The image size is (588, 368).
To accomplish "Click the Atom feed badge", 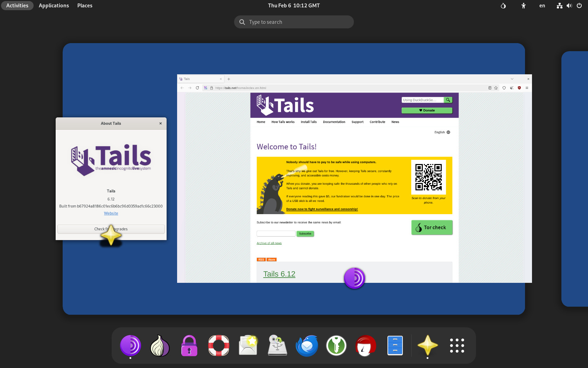I will 272,260.
